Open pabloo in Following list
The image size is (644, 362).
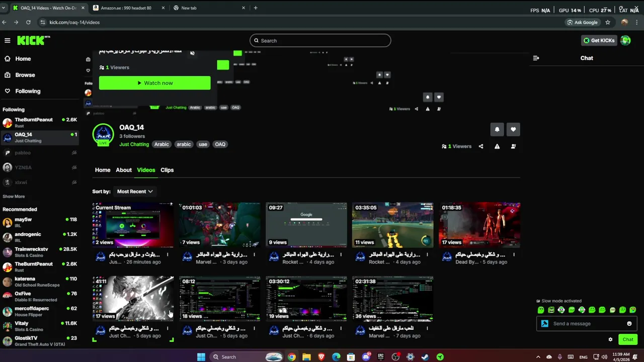pyautogui.click(x=40, y=153)
